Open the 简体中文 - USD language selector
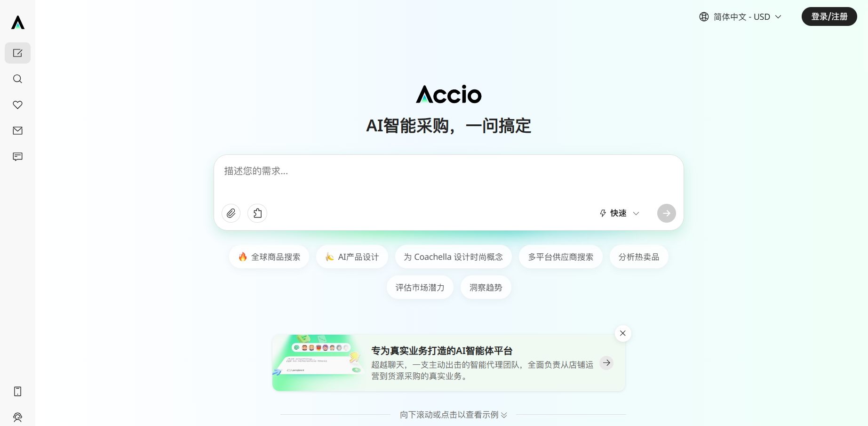868x426 pixels. 741,17
